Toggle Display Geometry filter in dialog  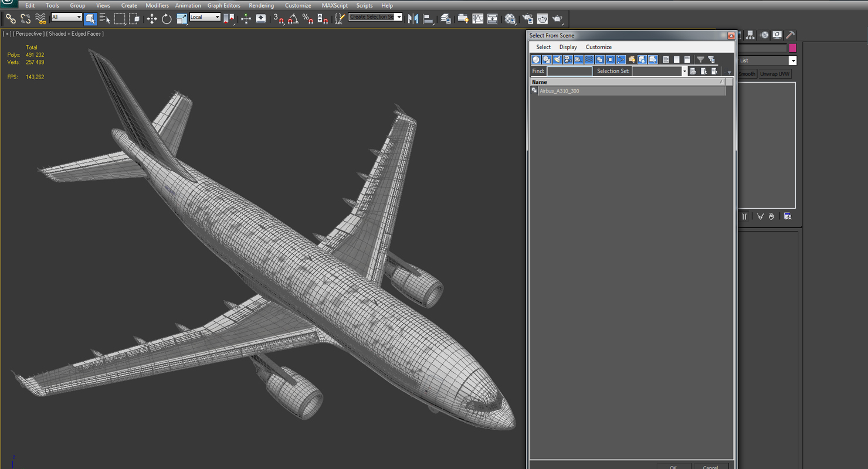(x=536, y=59)
